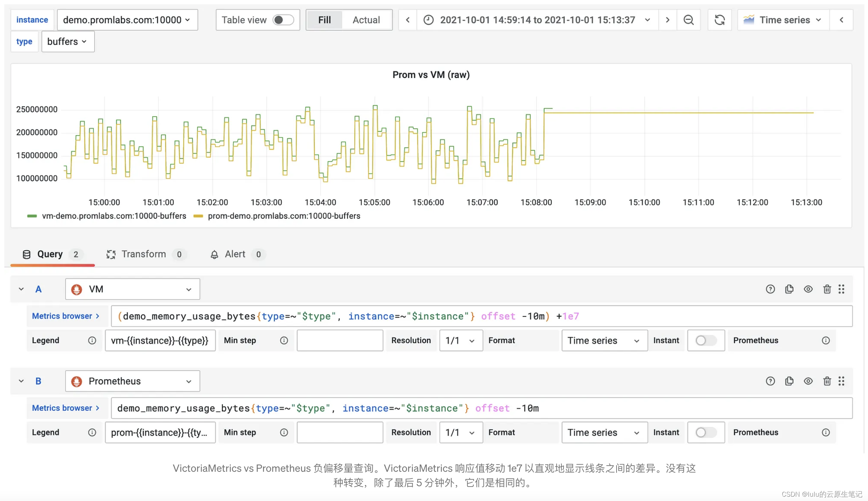Screen dimensions: 868x501
Task: Open help for query B
Action: [770, 381]
